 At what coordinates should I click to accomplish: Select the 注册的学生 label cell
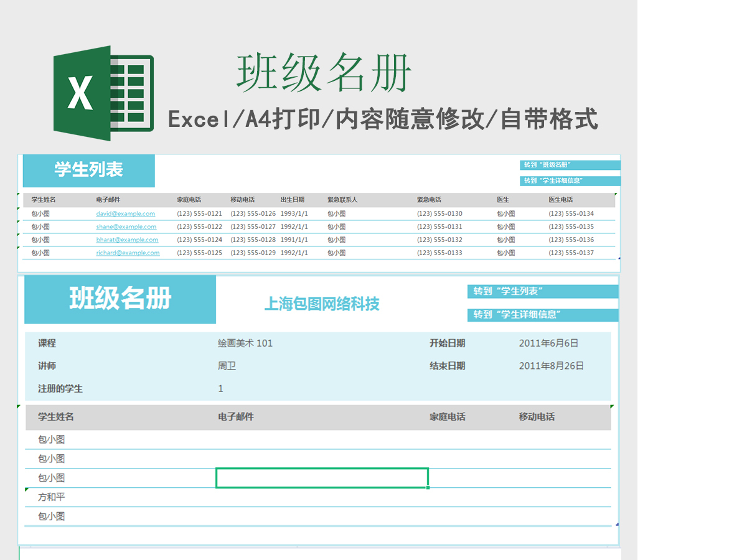tap(60, 388)
